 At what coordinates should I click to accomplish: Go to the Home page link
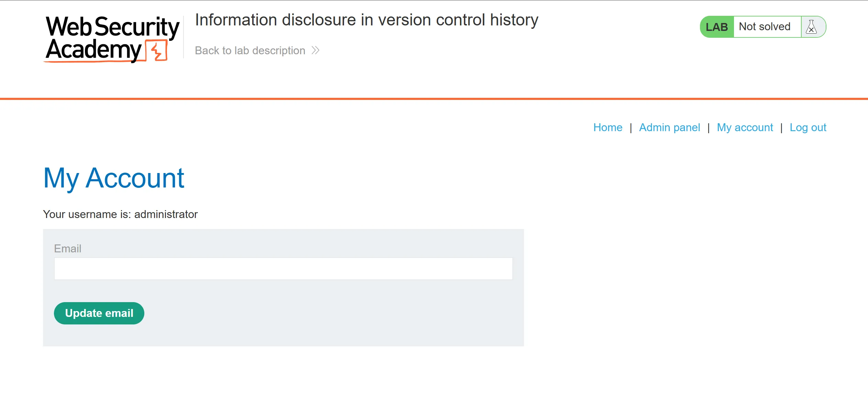coord(608,127)
